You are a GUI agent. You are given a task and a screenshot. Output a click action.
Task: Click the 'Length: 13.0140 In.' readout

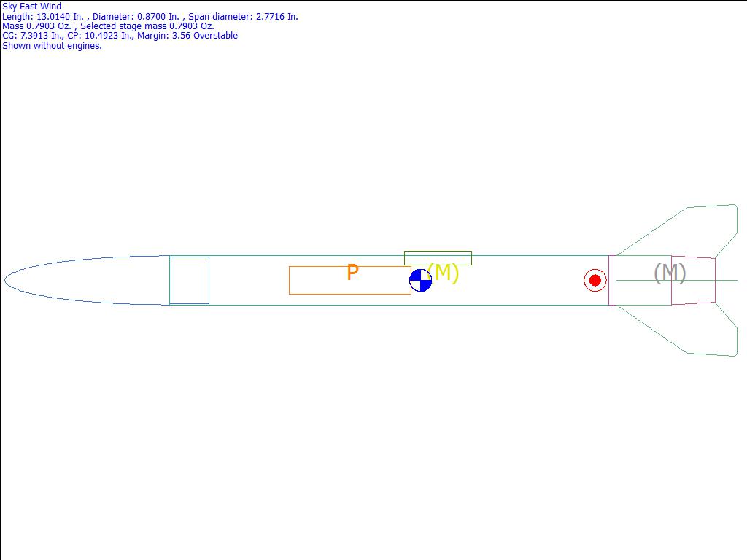coord(44,17)
